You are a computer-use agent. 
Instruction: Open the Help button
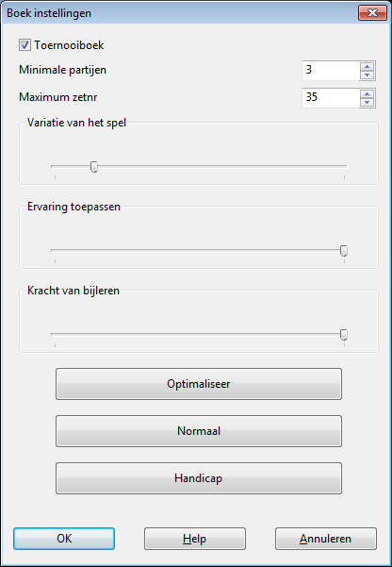click(x=195, y=539)
